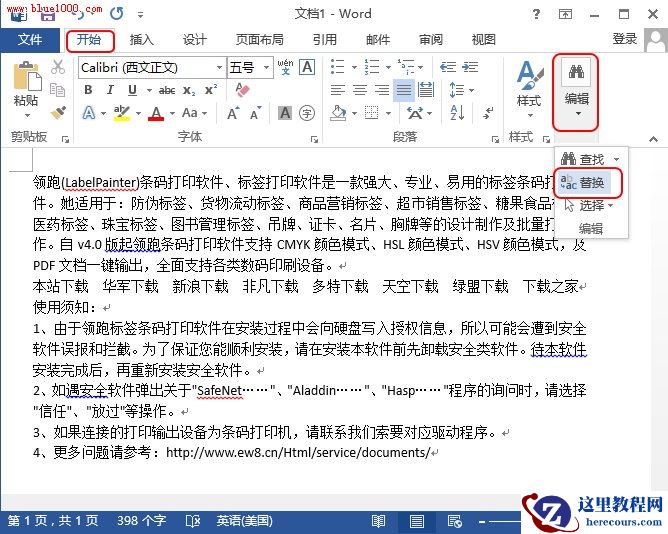Toggle show paragraph marks
Viewport: 668px width, 534px height.
(x=488, y=113)
